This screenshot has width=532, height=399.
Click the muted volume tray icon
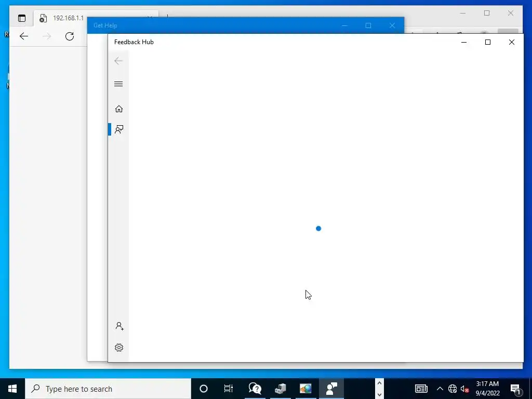[x=464, y=389]
